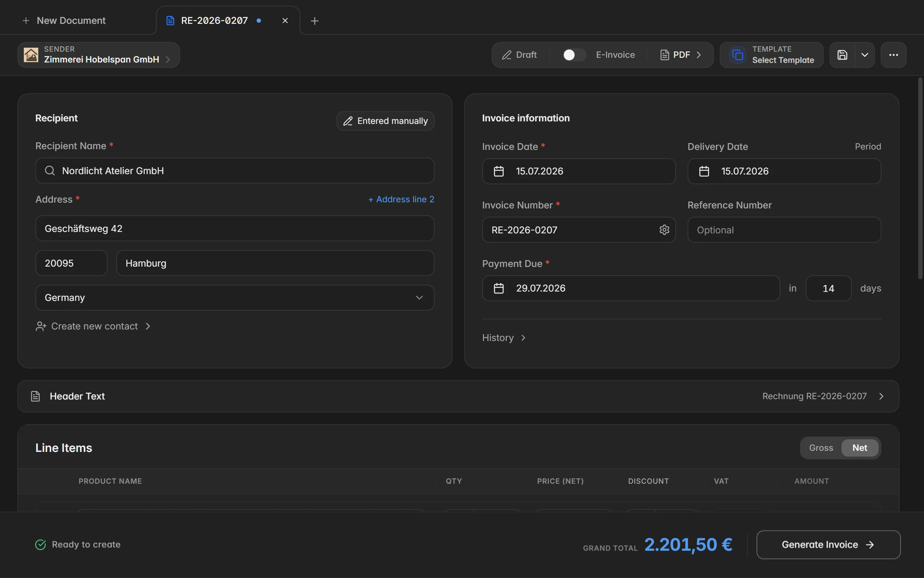The height and width of the screenshot is (578, 924).
Task: Click the search icon in Recipient Name
Action: point(50,171)
